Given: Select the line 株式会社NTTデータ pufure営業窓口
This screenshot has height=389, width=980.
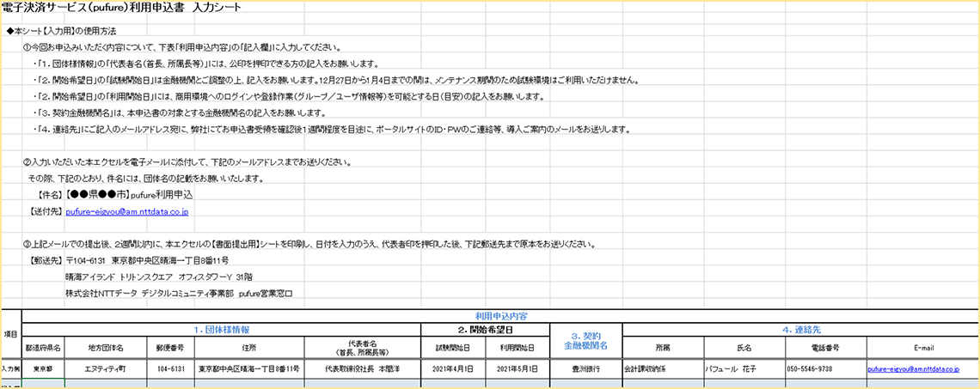Looking at the screenshot, I should click(x=179, y=293).
